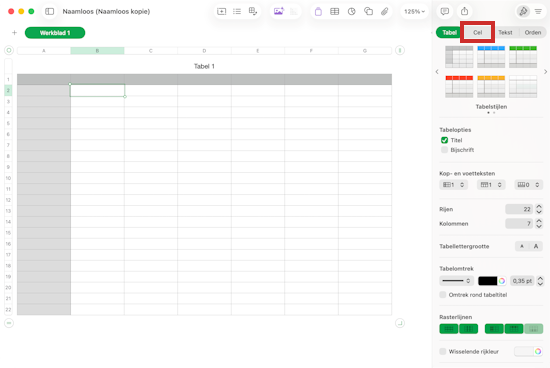Open table outline line style dropdown

[x=456, y=281]
